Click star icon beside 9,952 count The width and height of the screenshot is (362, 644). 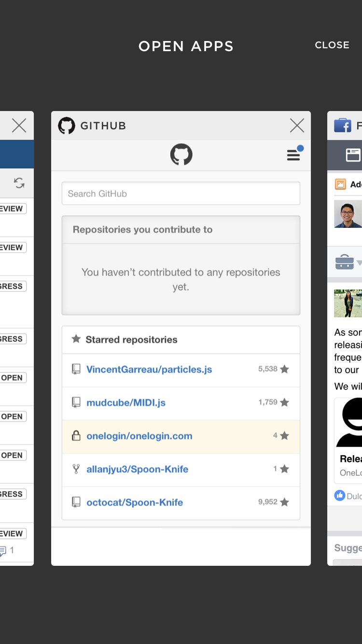285,502
